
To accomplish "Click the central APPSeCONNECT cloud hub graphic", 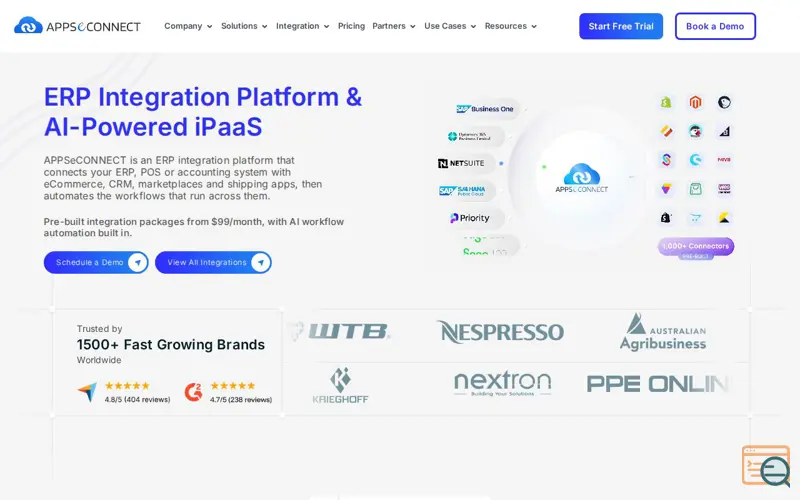I will tap(582, 178).
